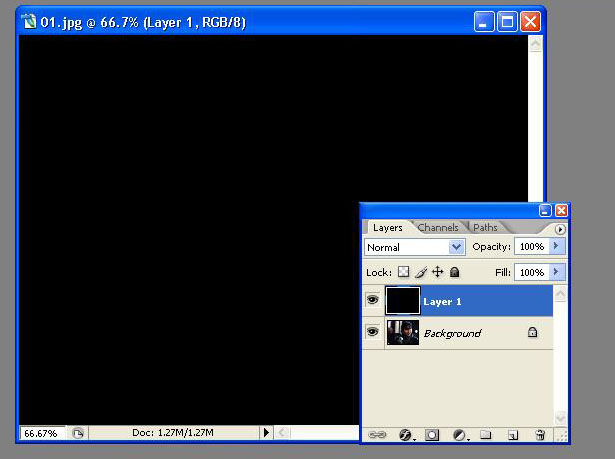615x459 pixels.
Task: Switch to the Paths tab
Action: 485,228
